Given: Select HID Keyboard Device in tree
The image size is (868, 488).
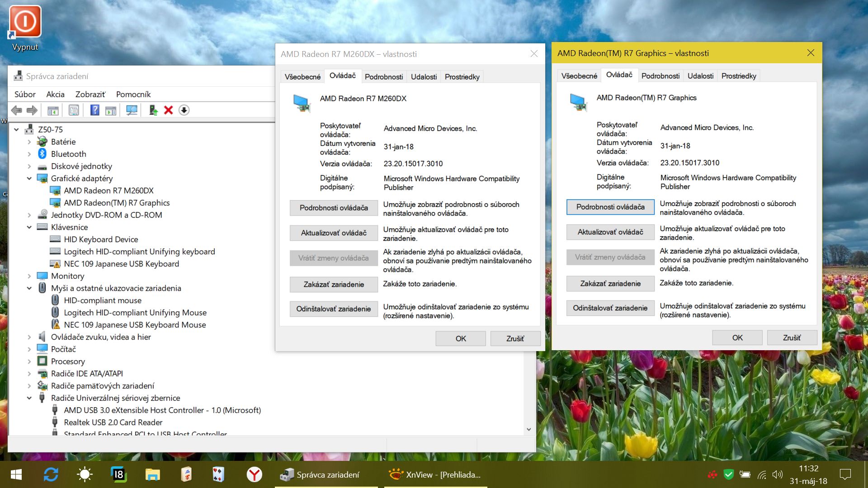Looking at the screenshot, I should [x=101, y=239].
